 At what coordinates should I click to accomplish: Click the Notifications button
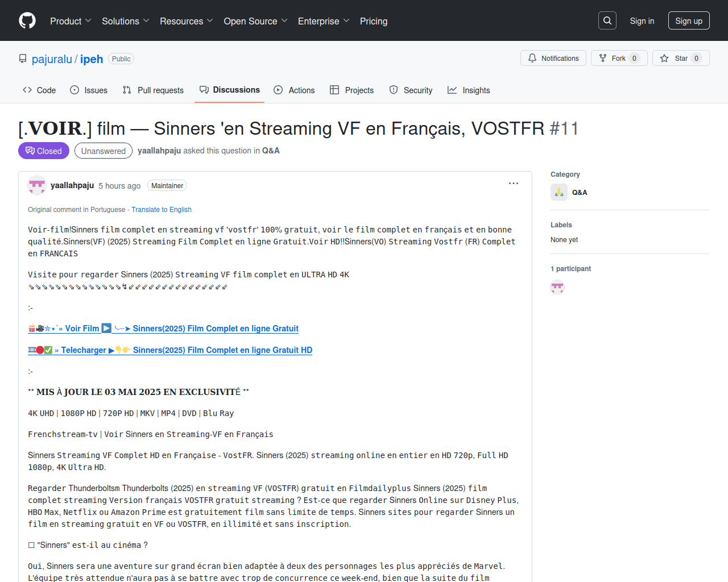click(x=553, y=58)
